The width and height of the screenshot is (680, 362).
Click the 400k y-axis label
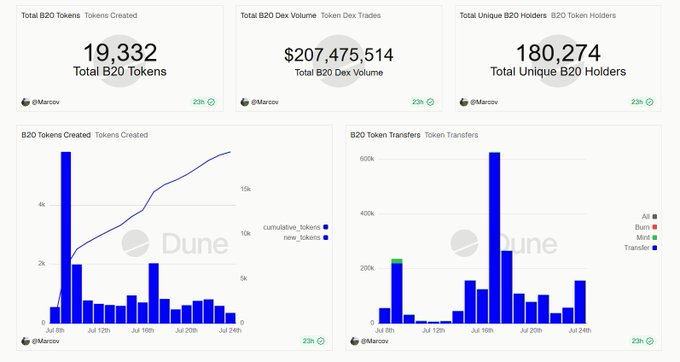(x=367, y=213)
